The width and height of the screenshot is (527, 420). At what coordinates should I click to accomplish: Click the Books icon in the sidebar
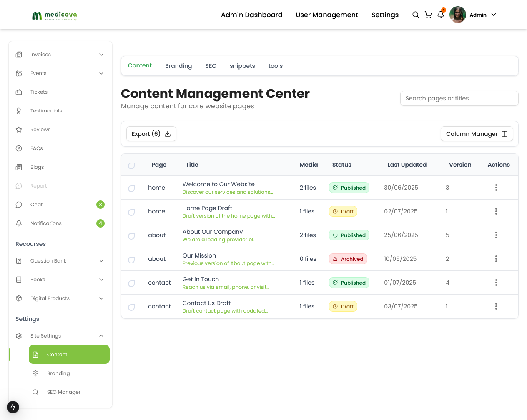19,280
